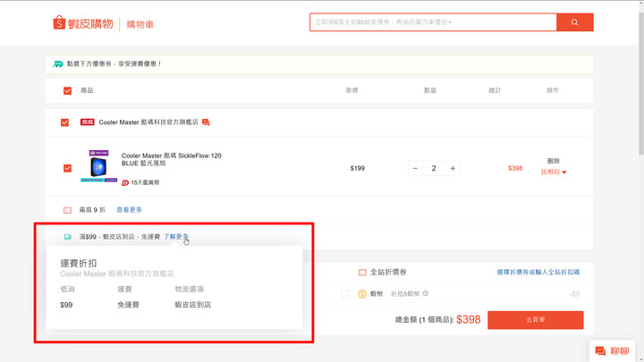Click the delivery truck icon by 滿$99

[x=68, y=237]
